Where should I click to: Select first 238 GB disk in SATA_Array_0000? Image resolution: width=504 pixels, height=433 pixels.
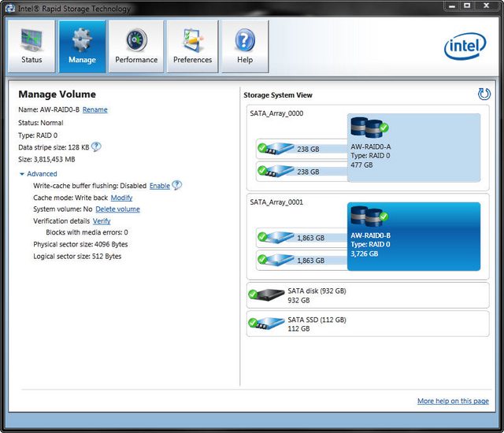click(302, 149)
